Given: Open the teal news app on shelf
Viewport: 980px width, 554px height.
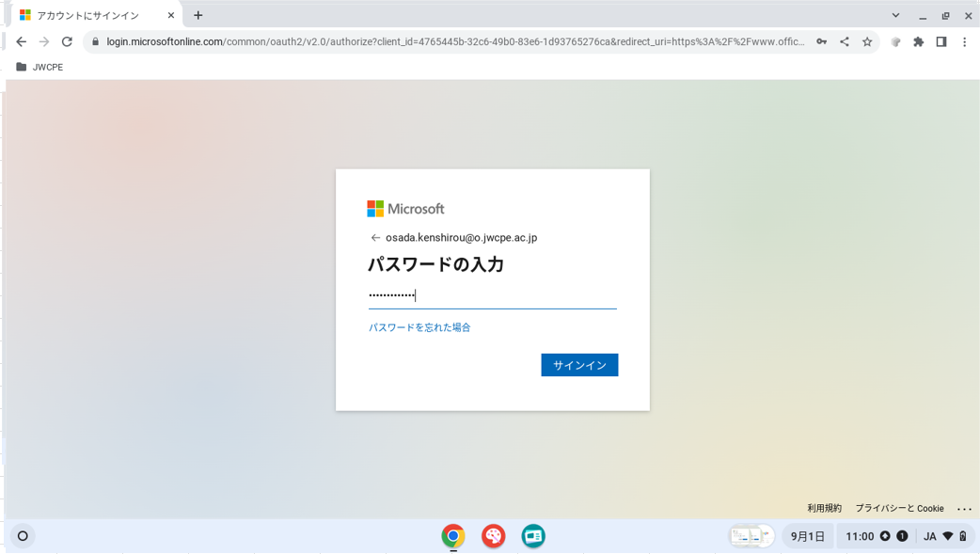Looking at the screenshot, I should pos(533,536).
